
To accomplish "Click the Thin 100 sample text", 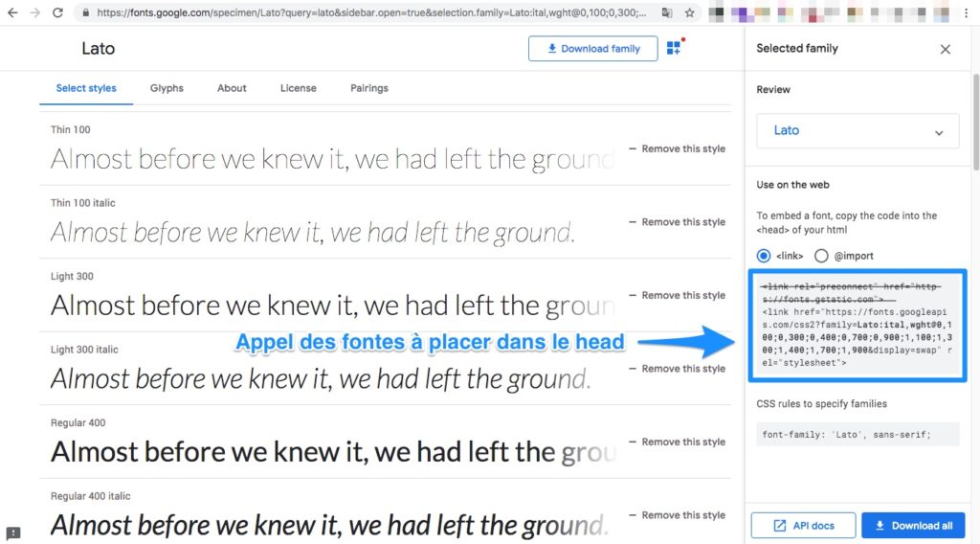I will click(x=332, y=159).
